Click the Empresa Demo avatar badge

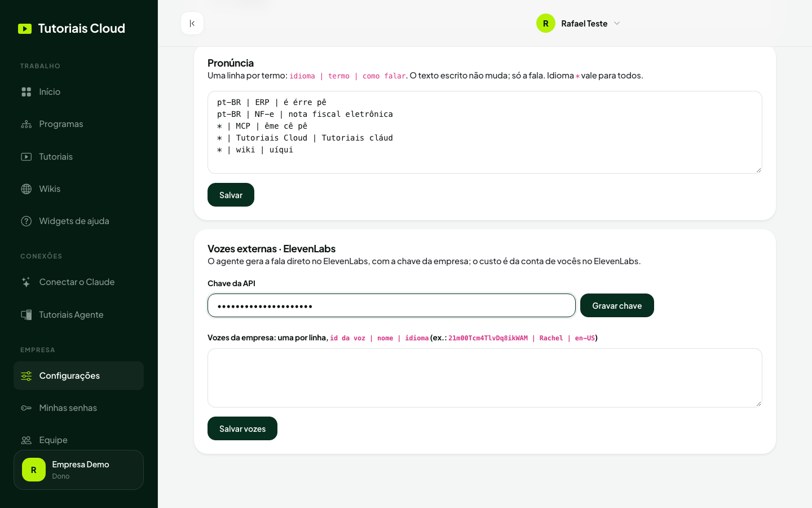34,470
